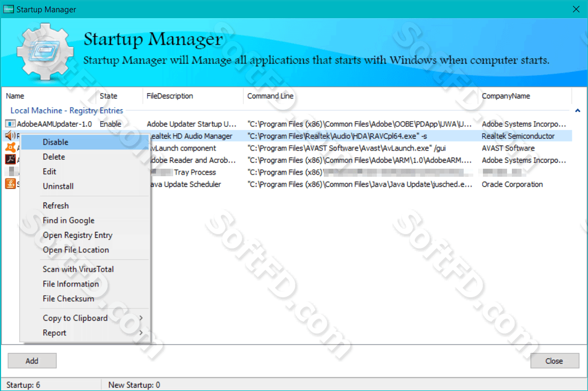Click RAVCpl64.exe command line cell

[337, 136]
